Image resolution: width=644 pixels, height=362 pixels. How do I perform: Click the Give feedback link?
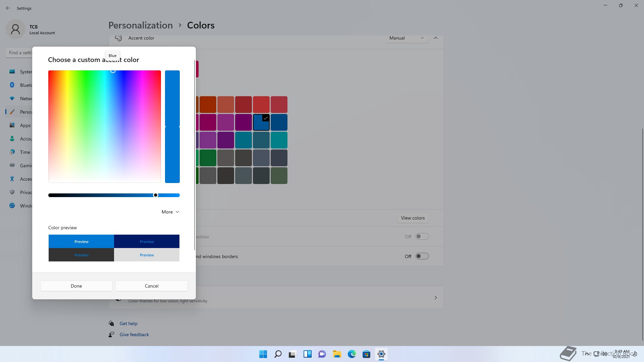(x=134, y=335)
